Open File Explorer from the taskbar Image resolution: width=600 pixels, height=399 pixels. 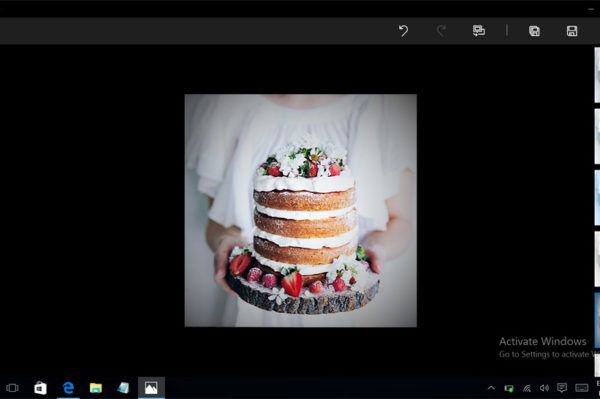click(x=96, y=388)
